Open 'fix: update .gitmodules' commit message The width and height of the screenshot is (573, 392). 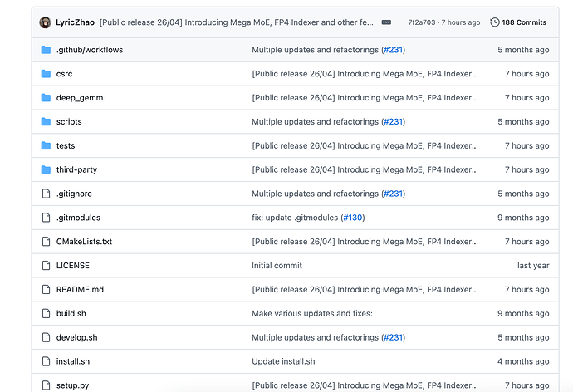pyautogui.click(x=295, y=218)
